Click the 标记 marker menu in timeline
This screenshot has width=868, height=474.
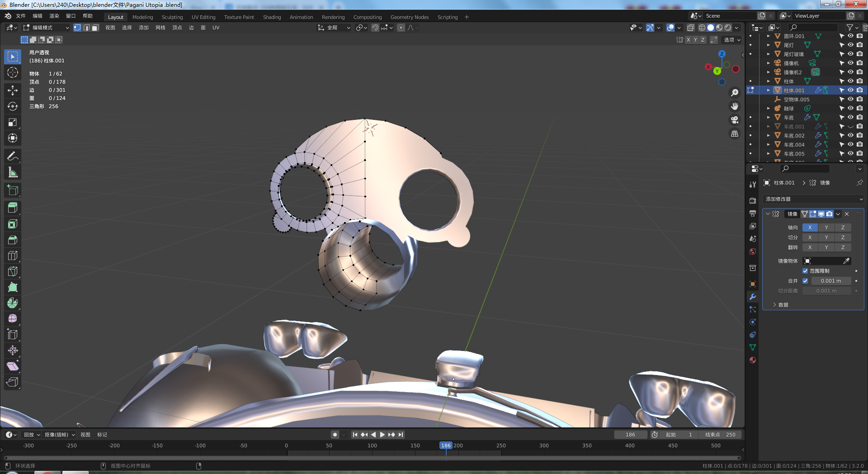pos(102,435)
